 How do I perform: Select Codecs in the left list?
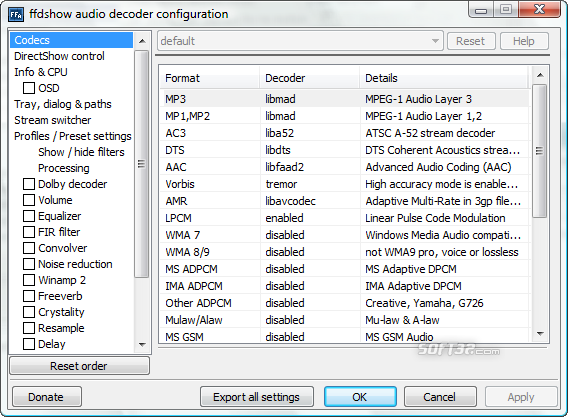click(71, 40)
